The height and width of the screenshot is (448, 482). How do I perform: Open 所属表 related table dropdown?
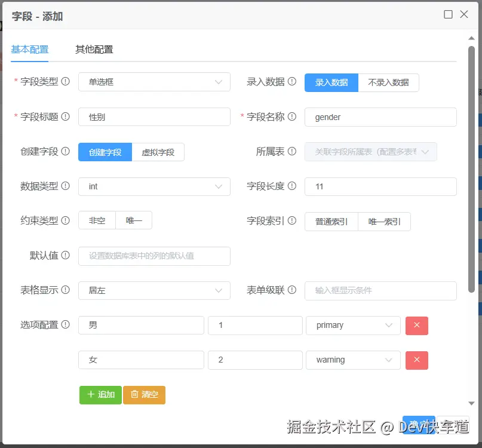pyautogui.click(x=371, y=152)
